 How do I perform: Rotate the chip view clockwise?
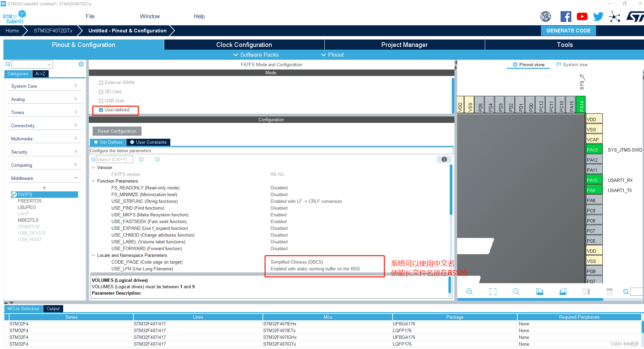coord(540,292)
